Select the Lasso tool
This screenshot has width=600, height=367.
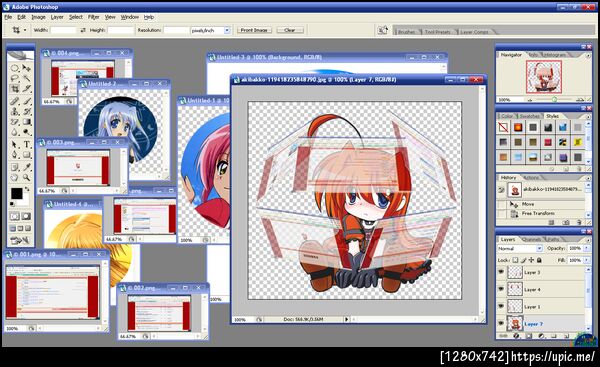pyautogui.click(x=15, y=78)
